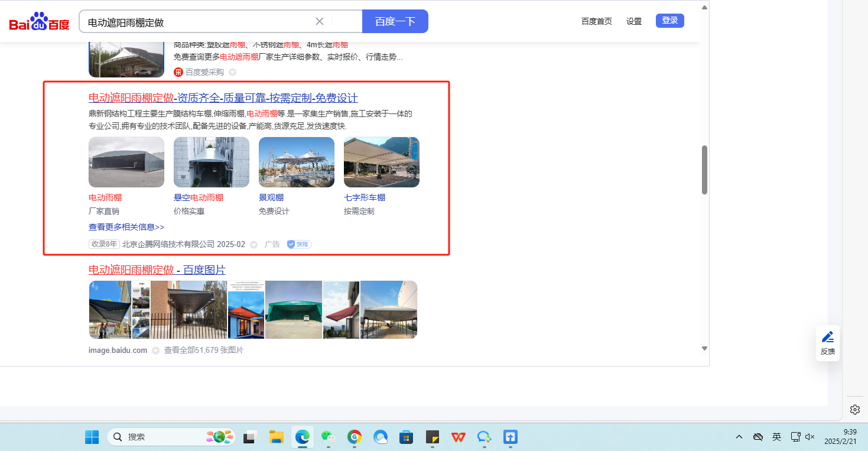Click 查看全部51,679 张图片 link
The image size is (868, 451).
pyautogui.click(x=204, y=350)
